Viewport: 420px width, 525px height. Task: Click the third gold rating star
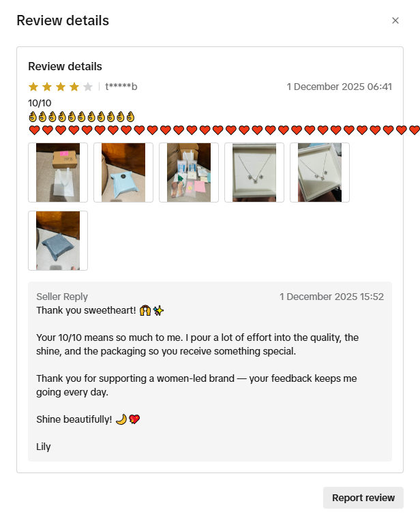[61, 87]
